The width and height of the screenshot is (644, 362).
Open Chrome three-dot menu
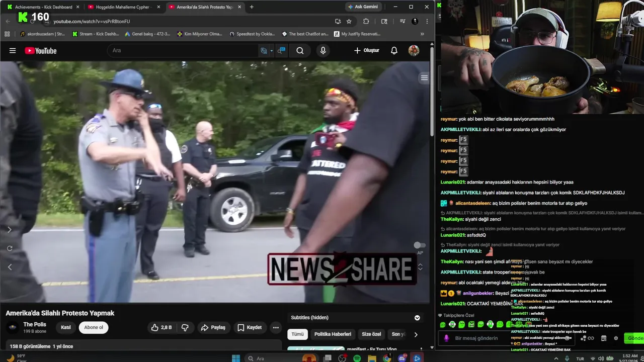427,21
